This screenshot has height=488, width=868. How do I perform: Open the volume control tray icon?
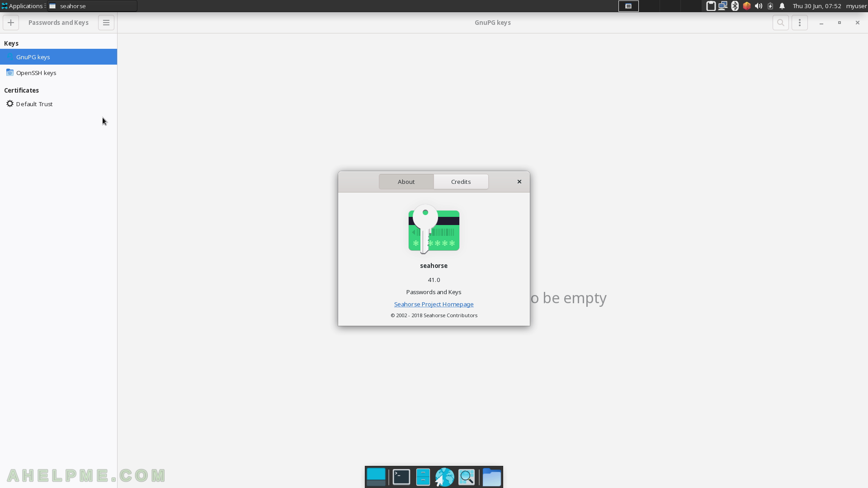pyautogui.click(x=759, y=6)
